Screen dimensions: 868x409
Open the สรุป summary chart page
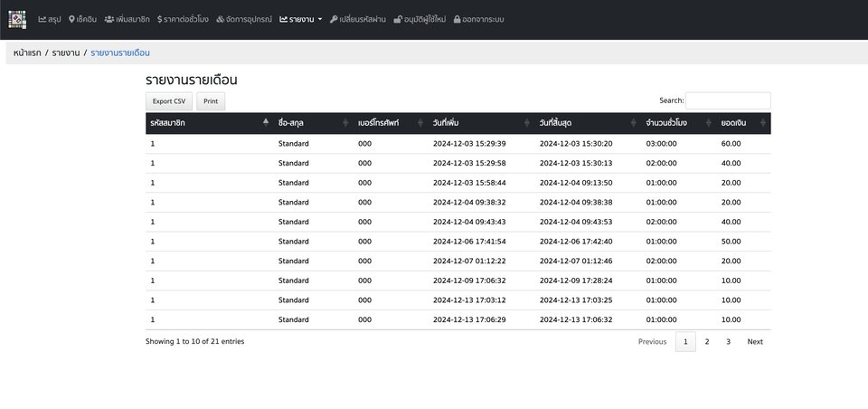click(x=50, y=19)
